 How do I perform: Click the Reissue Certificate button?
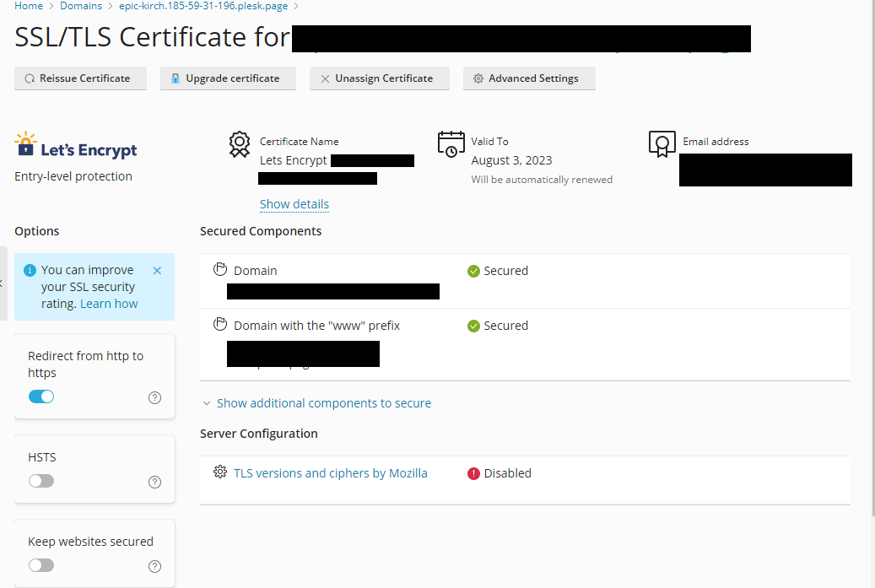point(80,78)
